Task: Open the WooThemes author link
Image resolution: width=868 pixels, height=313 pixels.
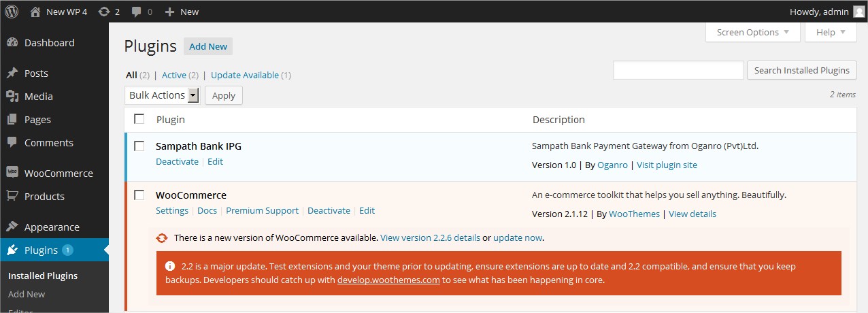Action: tap(634, 214)
